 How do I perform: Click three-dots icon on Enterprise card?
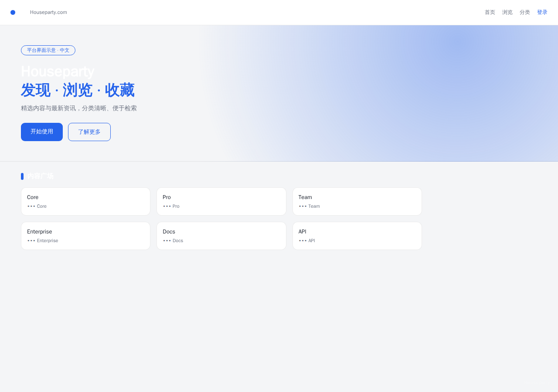coord(31,240)
